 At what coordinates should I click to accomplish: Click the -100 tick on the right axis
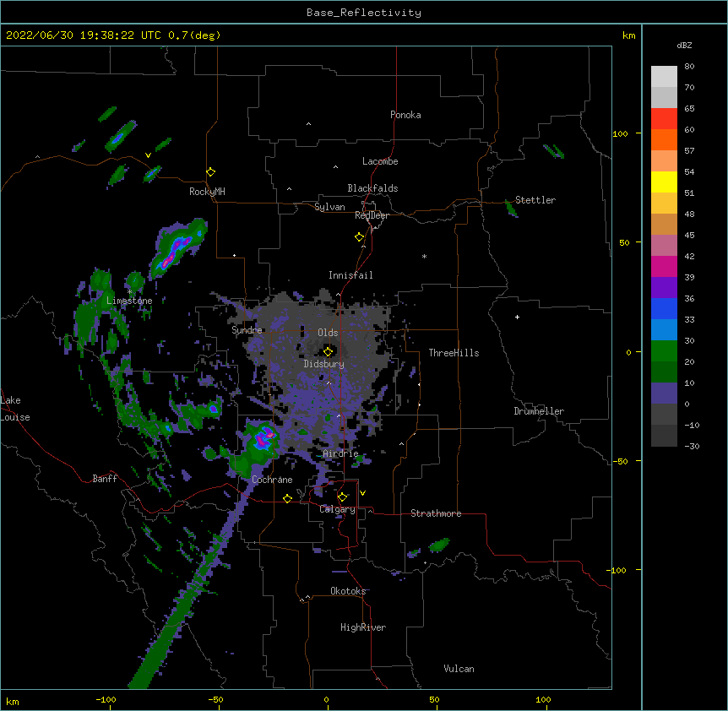(x=617, y=570)
